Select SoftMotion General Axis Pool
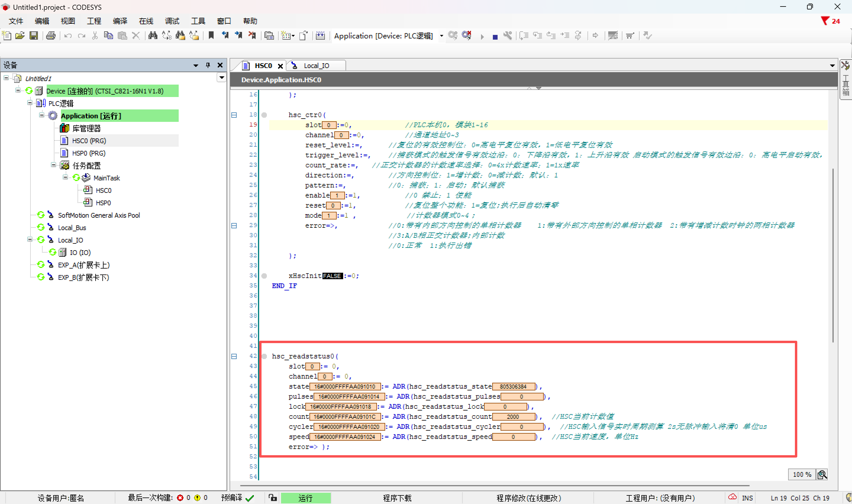 coord(99,215)
